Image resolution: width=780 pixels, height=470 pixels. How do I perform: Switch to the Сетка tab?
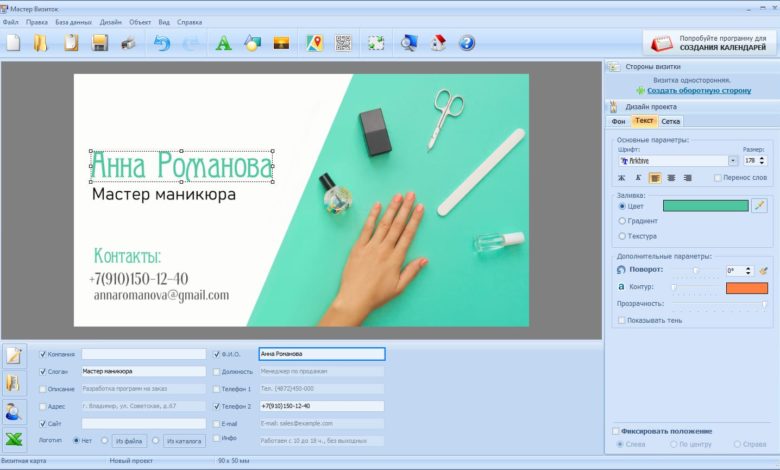[671, 121]
